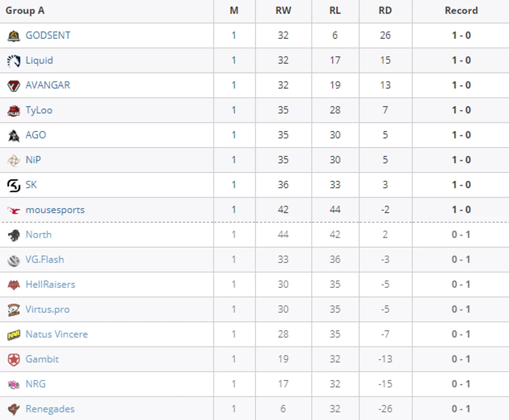Click the Renegades team logo icon

point(14,409)
